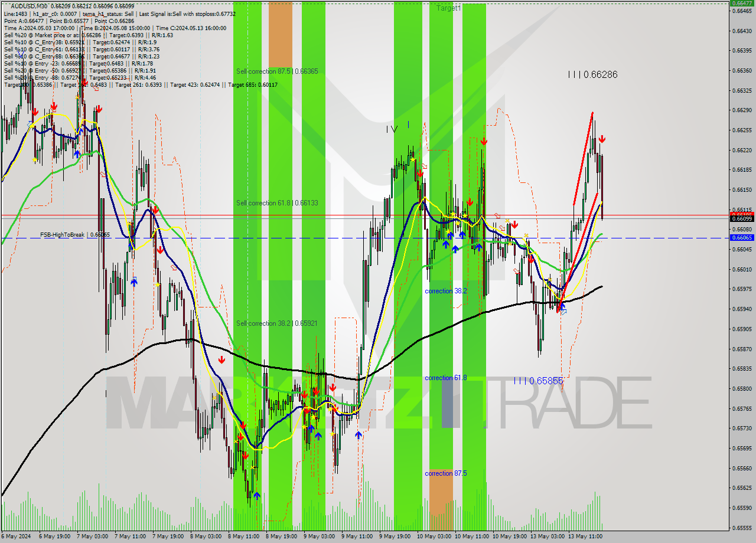
Task: Click the AUDUSD,M30 chart title text
Action: coord(30,6)
